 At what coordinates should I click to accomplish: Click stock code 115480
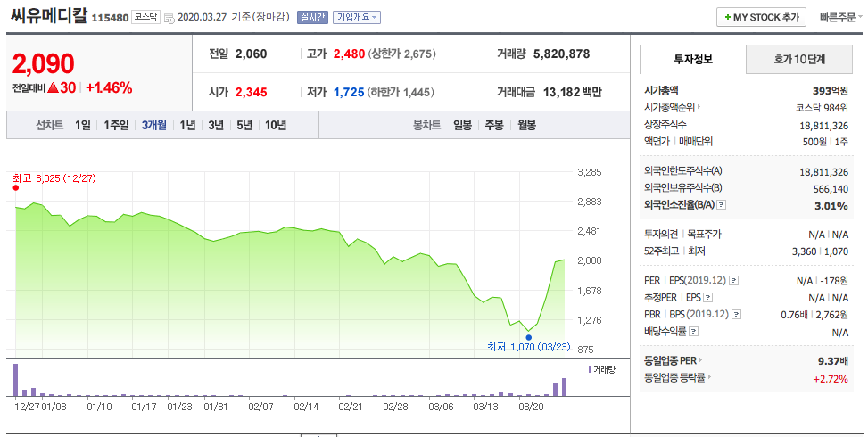tap(110, 18)
